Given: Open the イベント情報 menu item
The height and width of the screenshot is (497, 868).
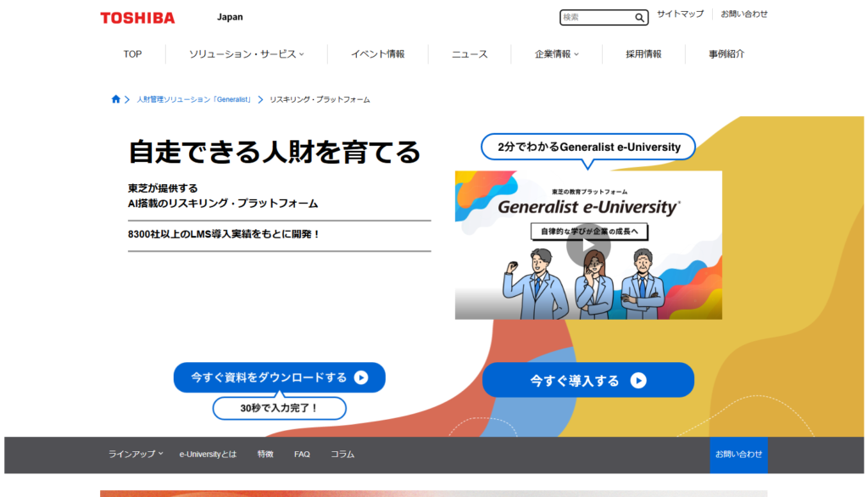Looking at the screenshot, I should (x=377, y=53).
